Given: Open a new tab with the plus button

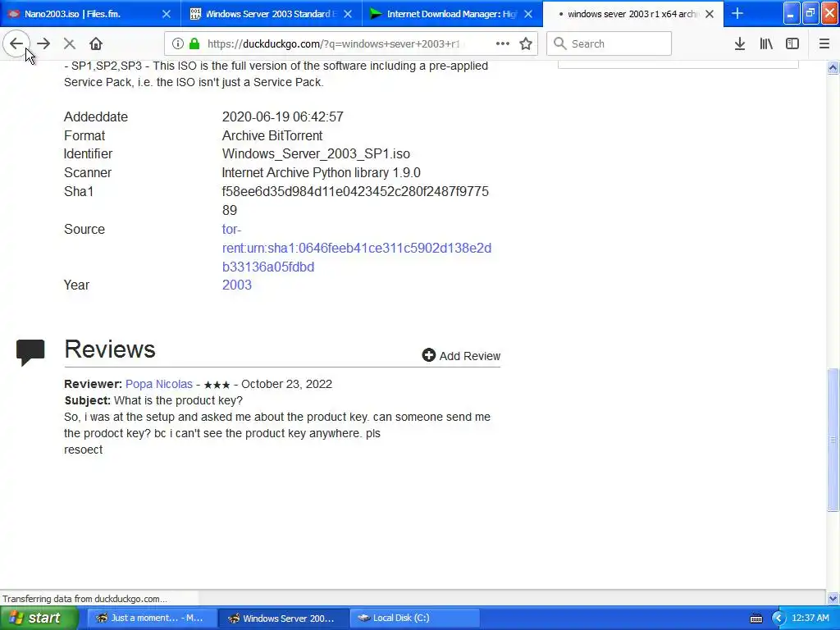Looking at the screenshot, I should click(x=737, y=14).
